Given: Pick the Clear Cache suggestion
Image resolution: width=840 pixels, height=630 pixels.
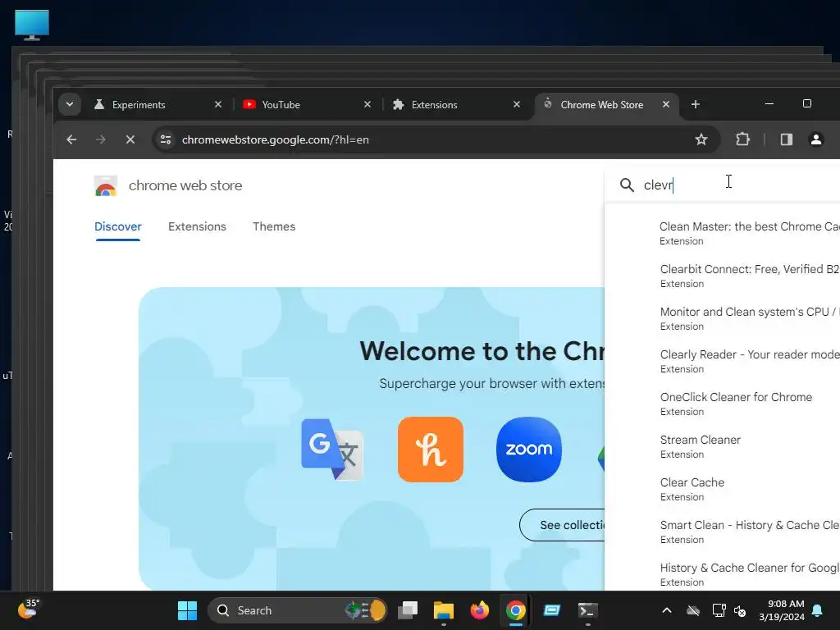Looking at the screenshot, I should click(x=723, y=489).
